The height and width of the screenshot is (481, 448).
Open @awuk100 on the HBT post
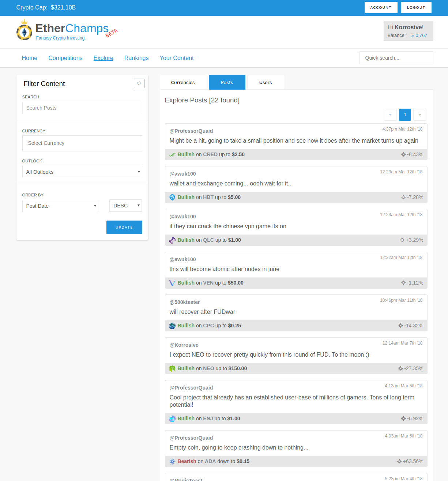point(183,174)
